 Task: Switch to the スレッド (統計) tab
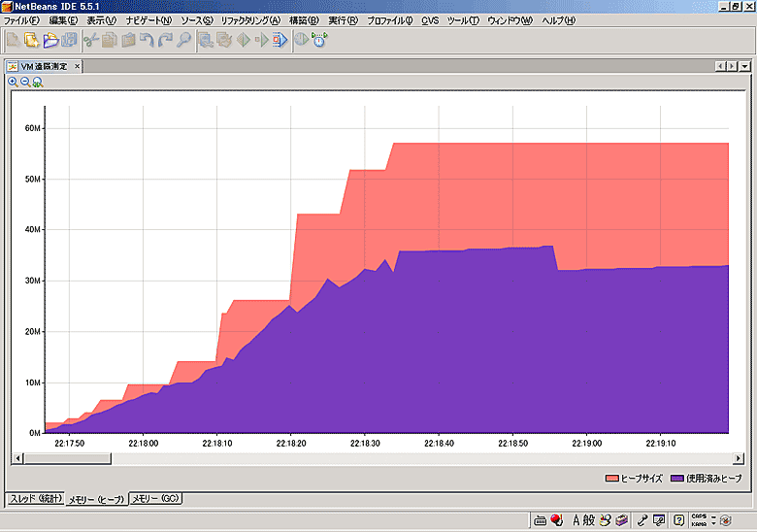coord(35,498)
